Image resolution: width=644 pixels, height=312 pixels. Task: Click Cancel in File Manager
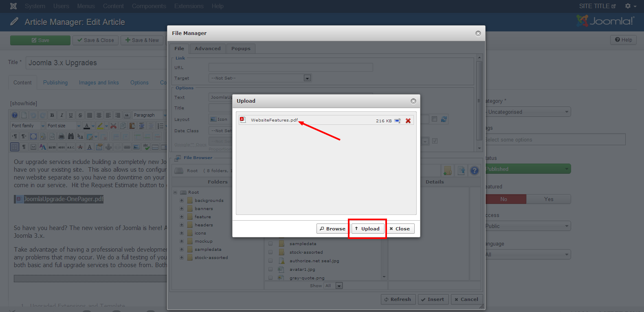click(x=467, y=299)
